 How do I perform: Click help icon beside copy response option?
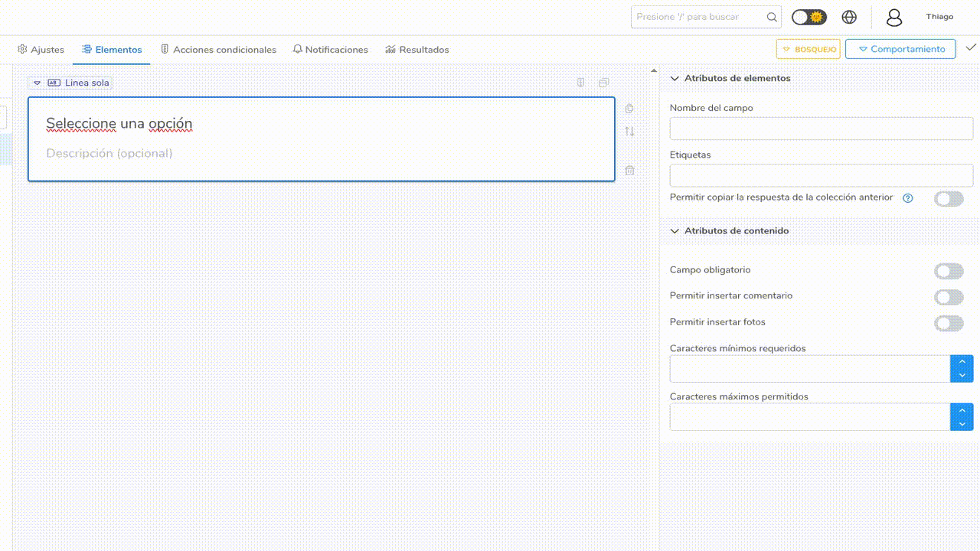point(908,198)
